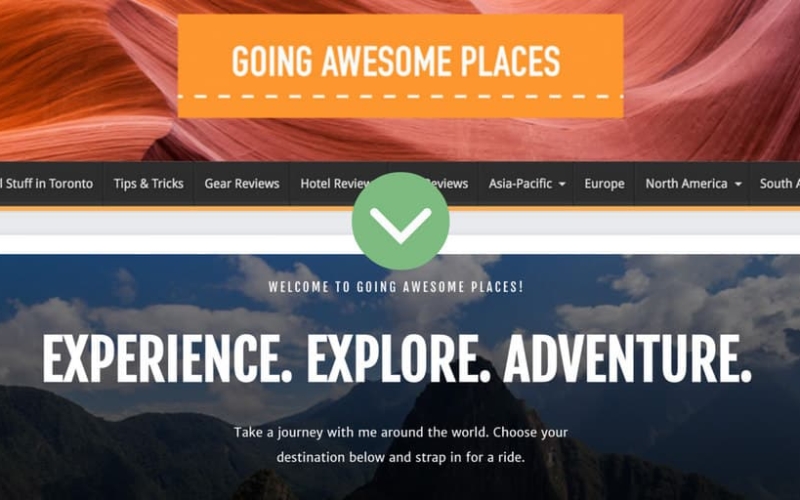This screenshot has height=500, width=800.
Task: Click the green down-chevron circle icon
Action: point(401,221)
